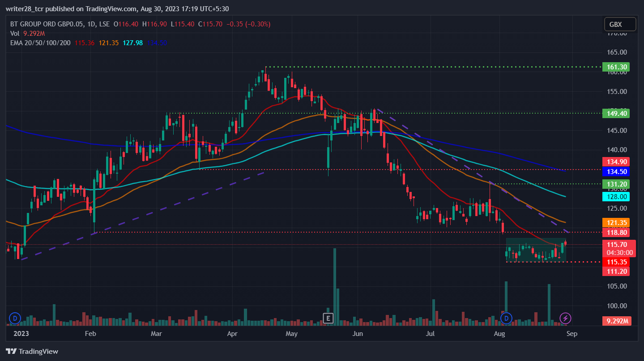Image resolution: width=644 pixels, height=361 pixels.
Task: Click the Jun label on the time axis
Action: (357, 333)
